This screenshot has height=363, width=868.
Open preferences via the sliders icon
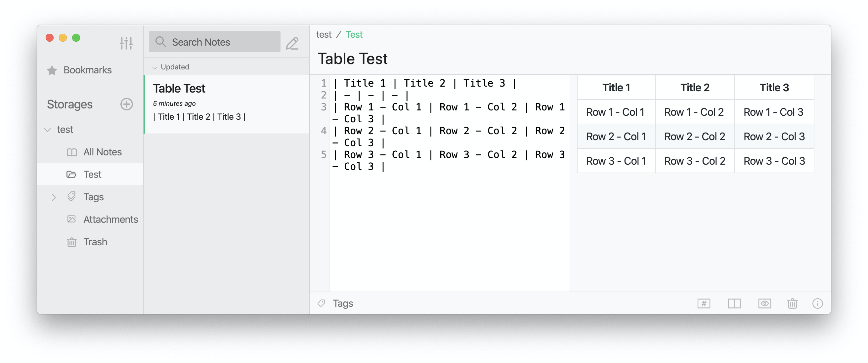[x=126, y=43]
